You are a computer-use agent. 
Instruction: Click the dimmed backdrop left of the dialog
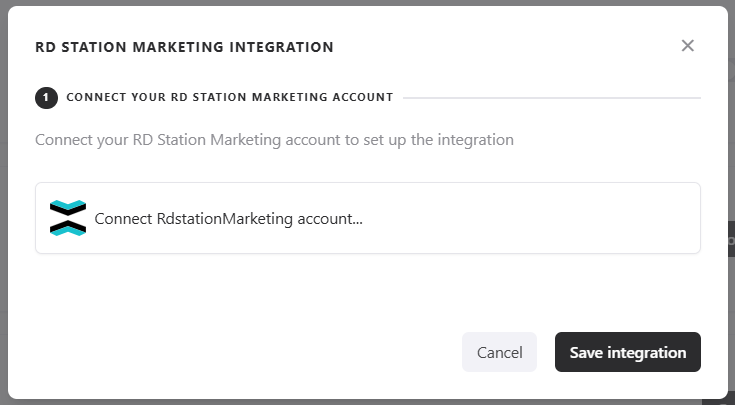pos(3,200)
